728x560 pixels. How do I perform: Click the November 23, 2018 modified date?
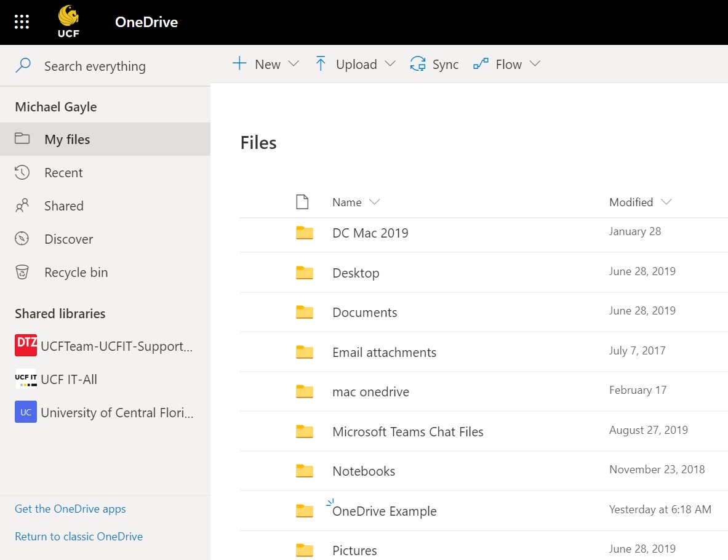[x=657, y=470]
